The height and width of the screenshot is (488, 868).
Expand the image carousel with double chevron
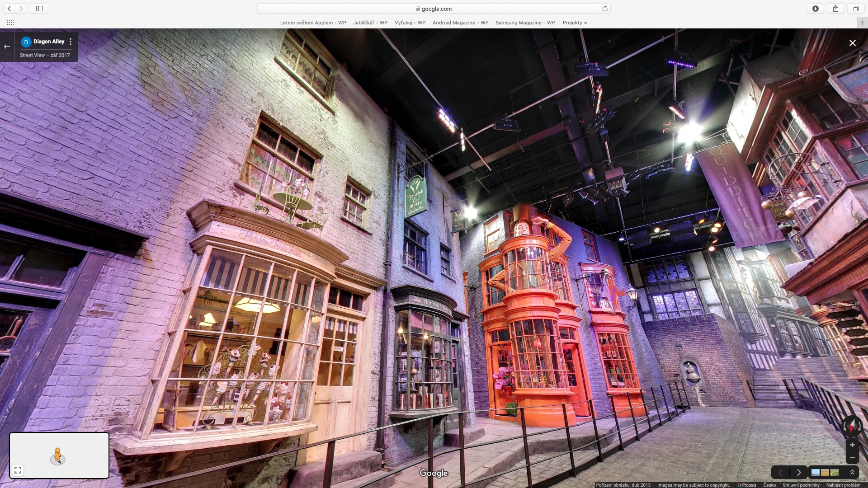pos(852,473)
